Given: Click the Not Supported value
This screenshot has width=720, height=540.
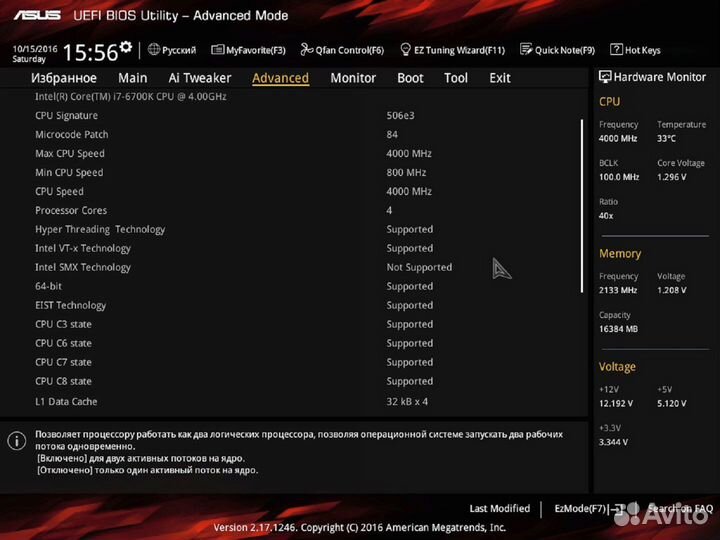Looking at the screenshot, I should click(419, 267).
